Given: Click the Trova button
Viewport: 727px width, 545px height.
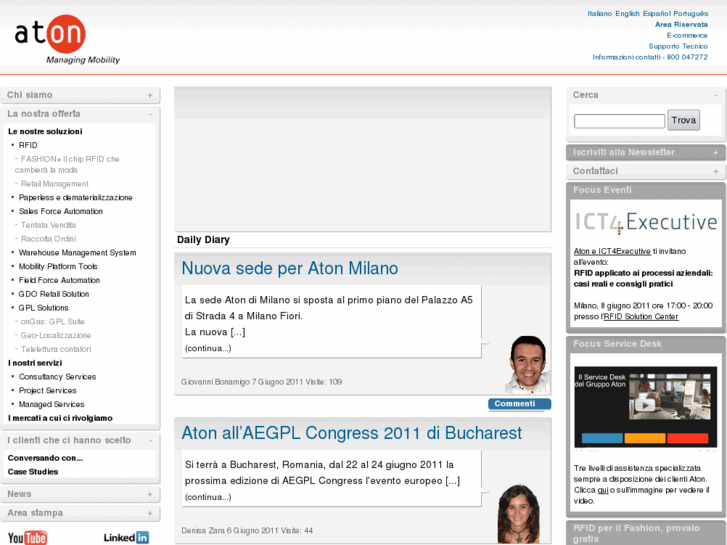Looking at the screenshot, I should point(683,120).
